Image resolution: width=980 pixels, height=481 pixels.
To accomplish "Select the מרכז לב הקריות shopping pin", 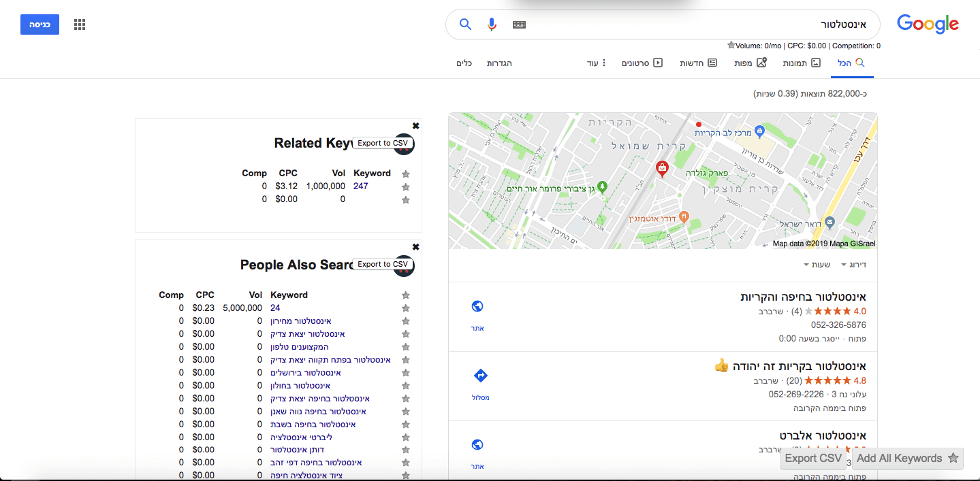I will pyautogui.click(x=760, y=131).
